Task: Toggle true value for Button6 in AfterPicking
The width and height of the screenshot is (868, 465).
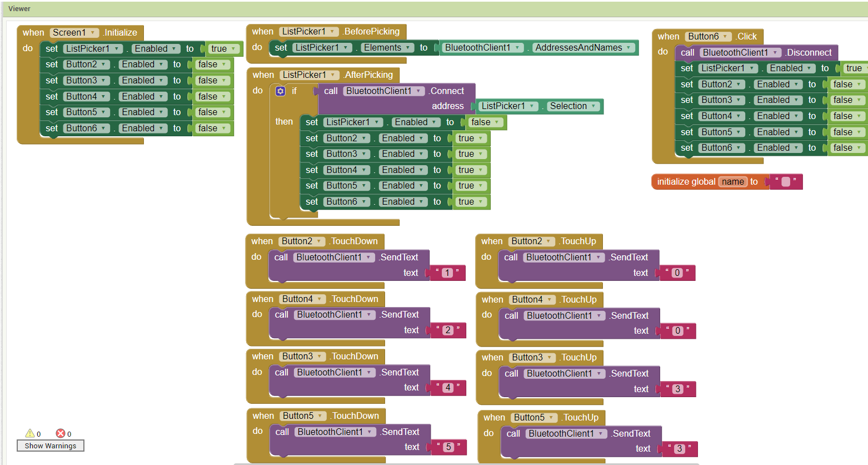Action: [x=471, y=201]
